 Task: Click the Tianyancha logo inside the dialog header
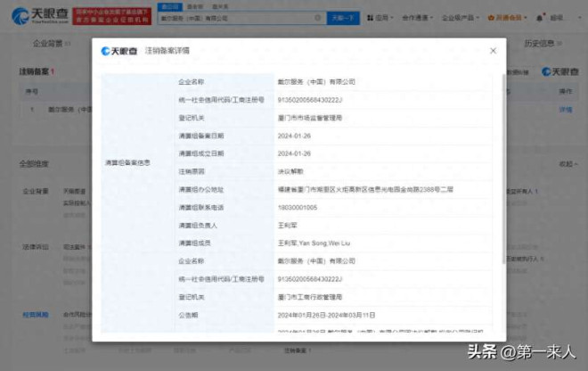tap(118, 51)
